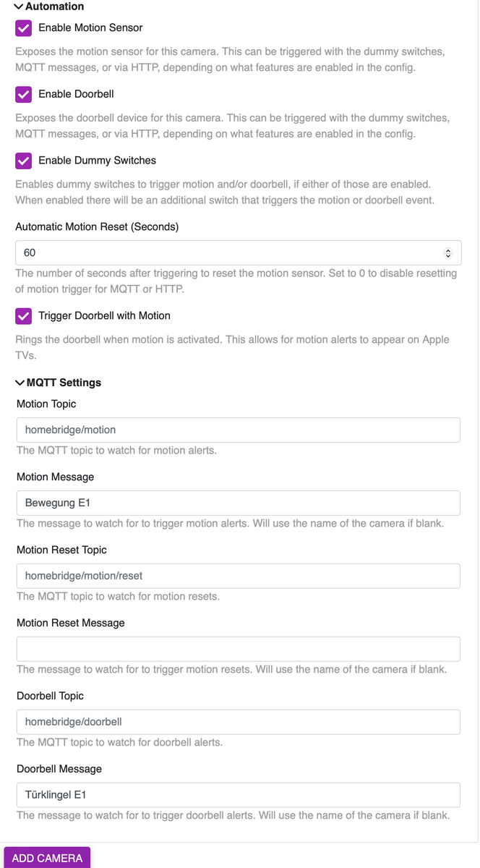This screenshot has width=480, height=868.
Task: Focus the Doorbell Topic input
Action: pos(238,722)
